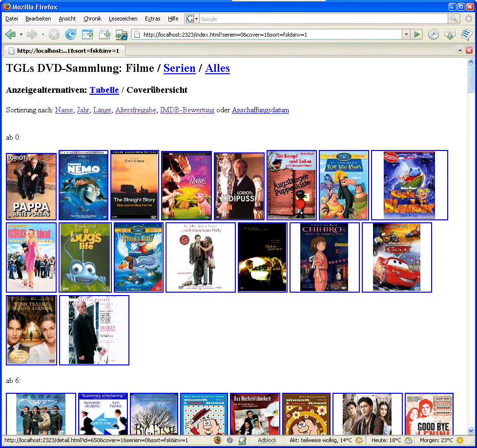Reload the current page

(x=71, y=34)
